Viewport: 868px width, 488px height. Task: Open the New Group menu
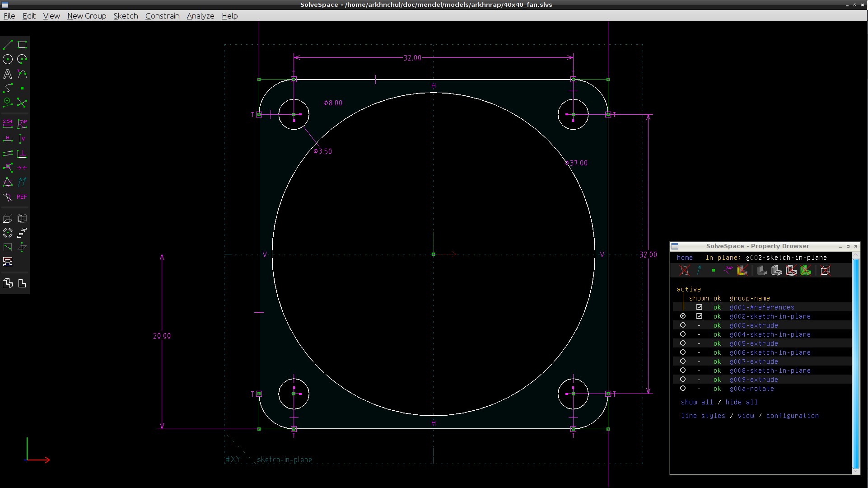[87, 16]
